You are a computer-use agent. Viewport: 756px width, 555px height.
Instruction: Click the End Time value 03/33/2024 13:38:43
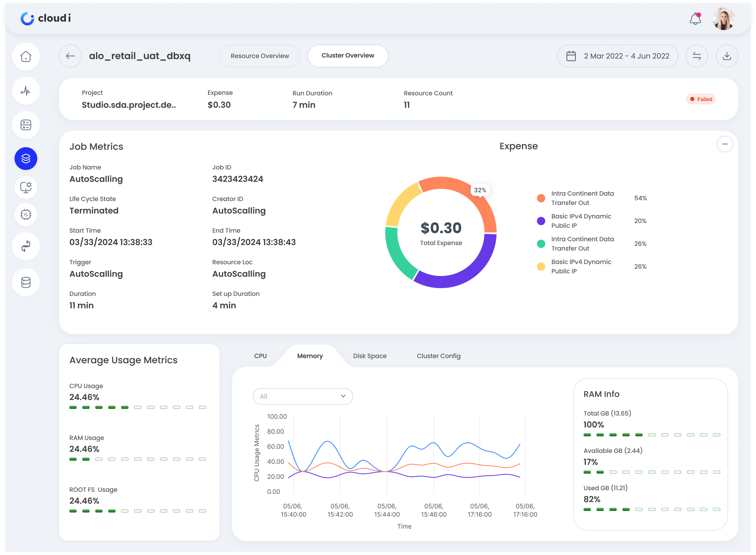pos(254,242)
